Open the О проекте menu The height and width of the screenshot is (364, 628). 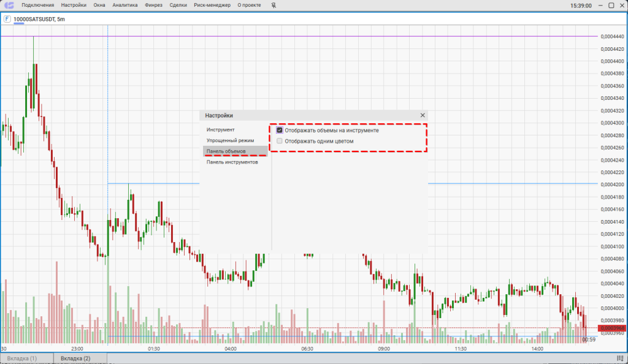tap(249, 5)
